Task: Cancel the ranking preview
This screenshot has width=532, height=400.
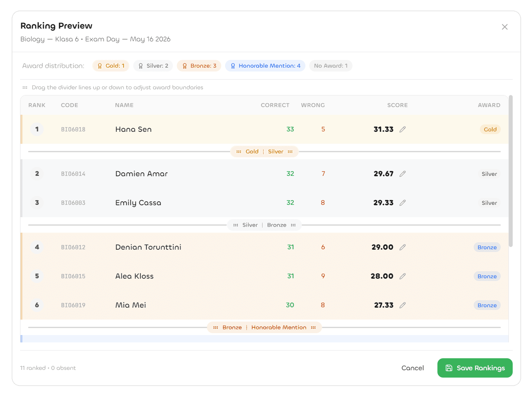Action: click(x=413, y=368)
